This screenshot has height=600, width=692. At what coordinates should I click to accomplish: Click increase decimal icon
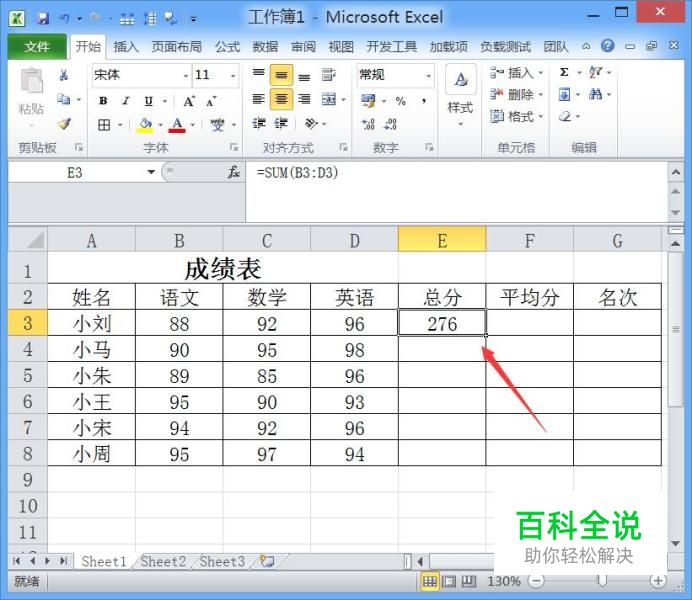368,124
